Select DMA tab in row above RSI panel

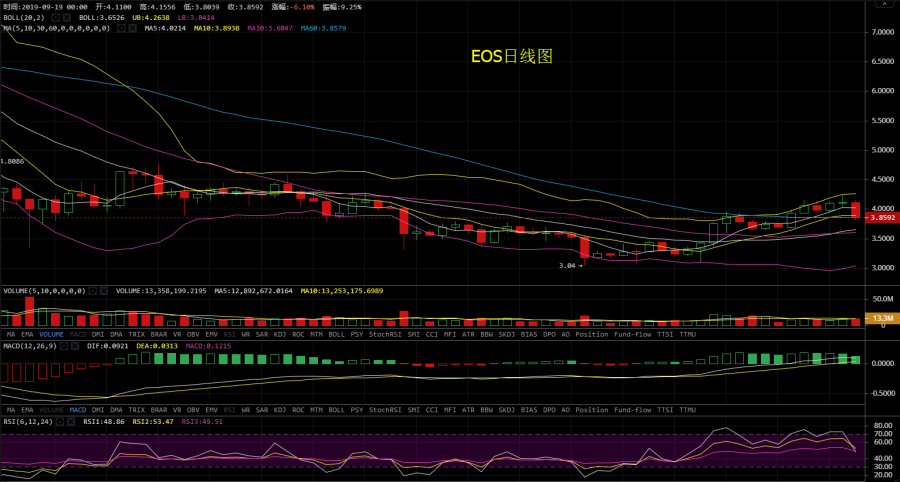coord(116,410)
